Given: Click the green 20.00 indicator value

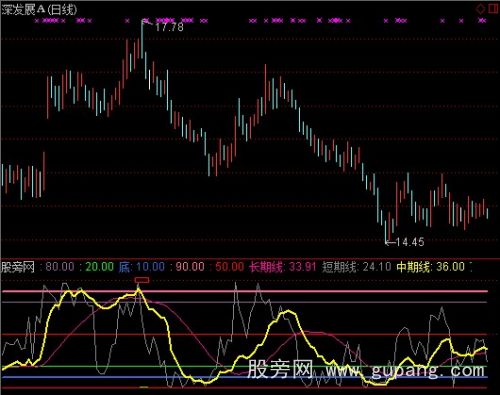Looking at the screenshot, I should click(99, 267).
